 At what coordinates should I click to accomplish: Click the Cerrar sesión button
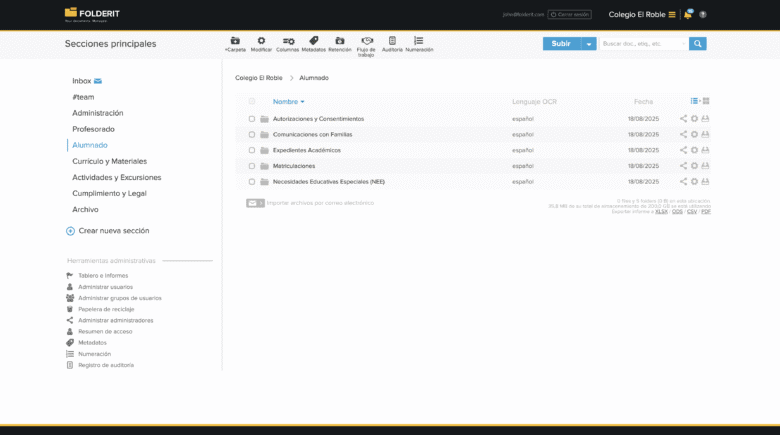point(570,15)
